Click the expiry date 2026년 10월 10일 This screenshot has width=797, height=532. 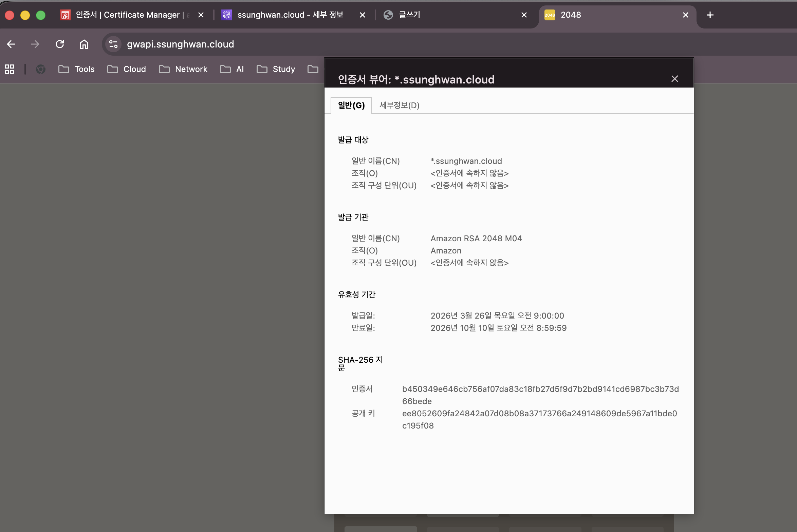point(499,328)
